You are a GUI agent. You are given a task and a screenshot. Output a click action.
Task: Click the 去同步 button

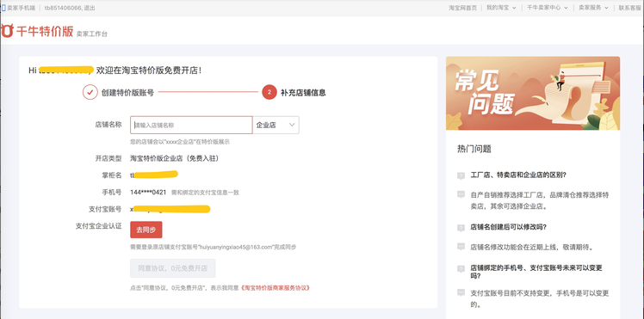point(146,230)
